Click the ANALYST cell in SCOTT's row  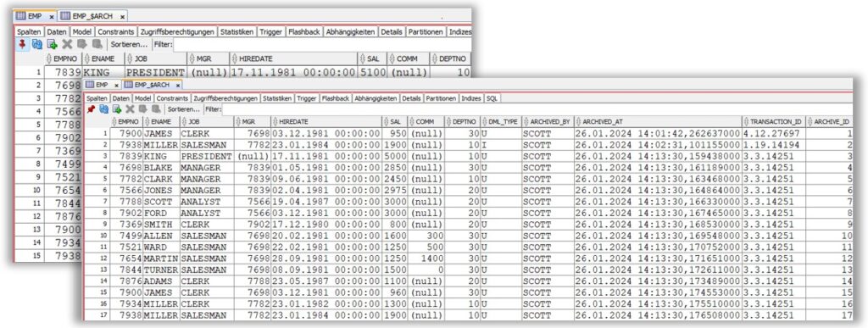207,202
